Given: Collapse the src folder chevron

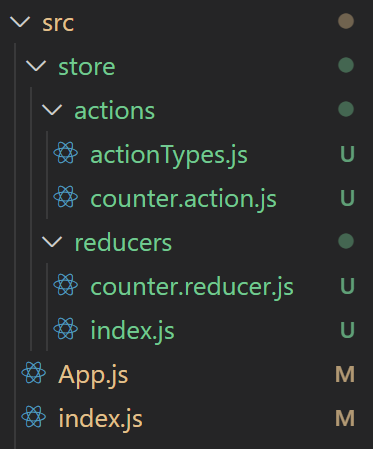Looking at the screenshot, I should pyautogui.click(x=20, y=22).
